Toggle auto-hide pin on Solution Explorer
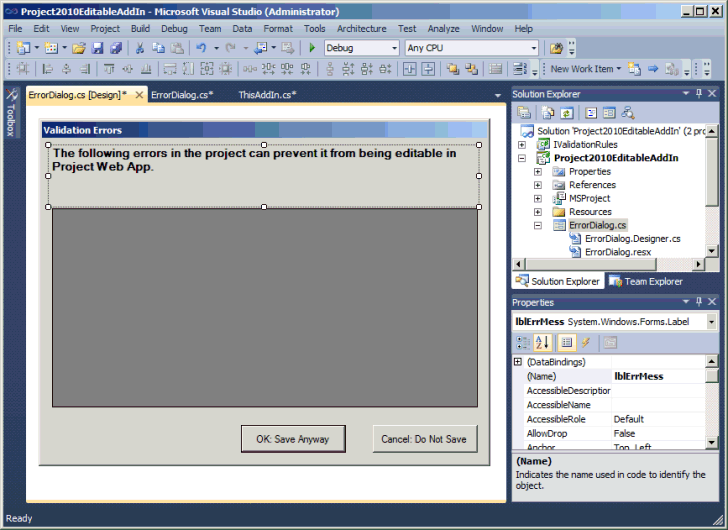 click(x=699, y=94)
